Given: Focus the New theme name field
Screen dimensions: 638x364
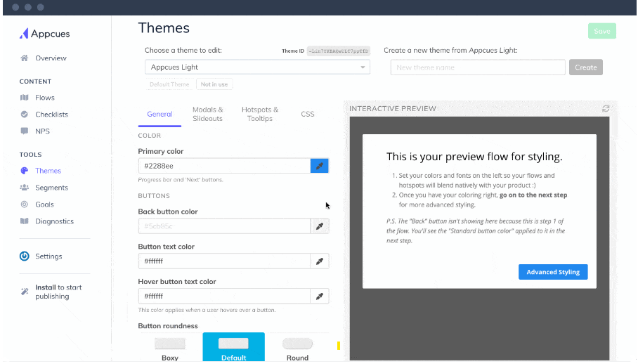Looking at the screenshot, I should coord(478,67).
